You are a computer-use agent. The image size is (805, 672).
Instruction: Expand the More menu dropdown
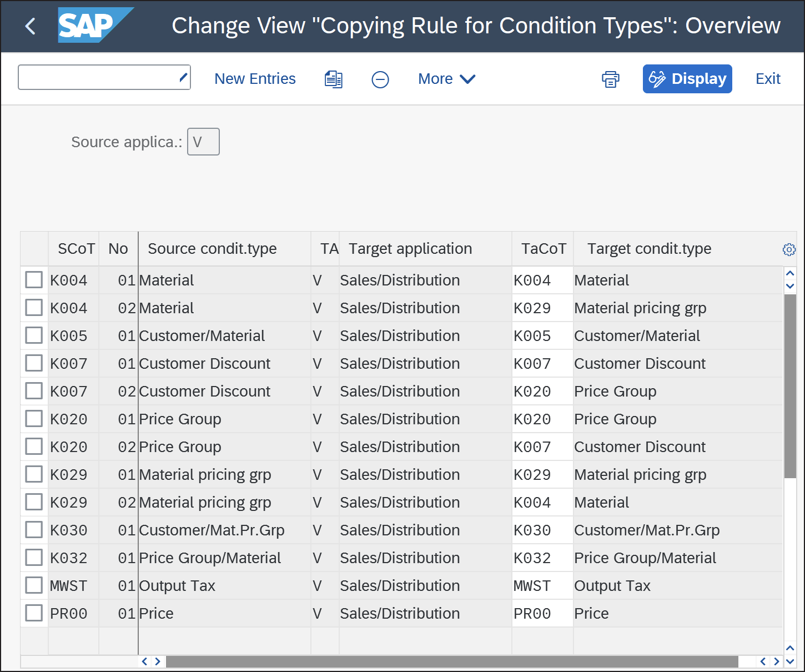pos(447,79)
